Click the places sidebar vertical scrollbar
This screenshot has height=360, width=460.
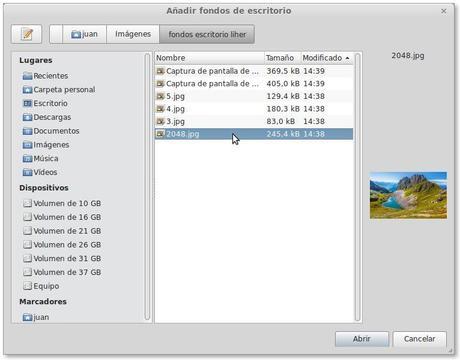[x=148, y=187]
